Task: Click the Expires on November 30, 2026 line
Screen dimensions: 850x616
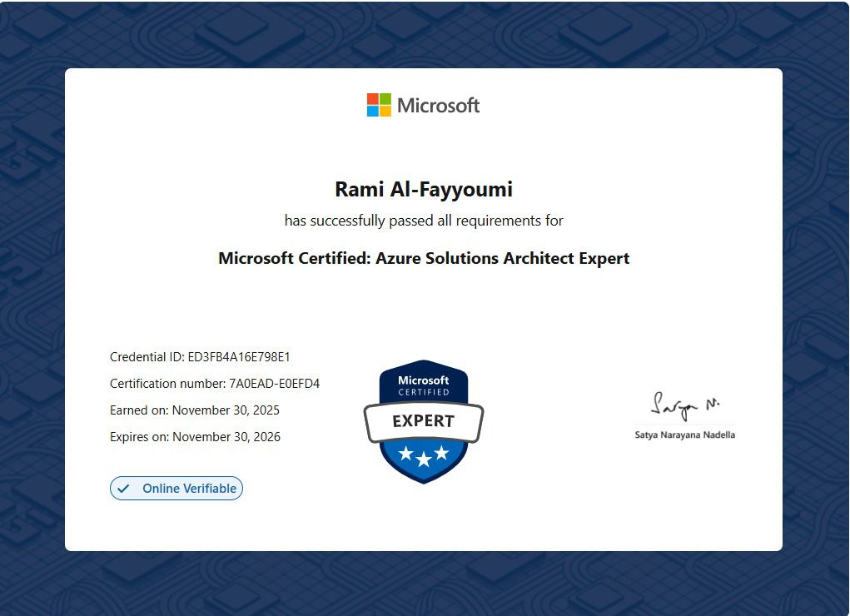Action: 195,437
